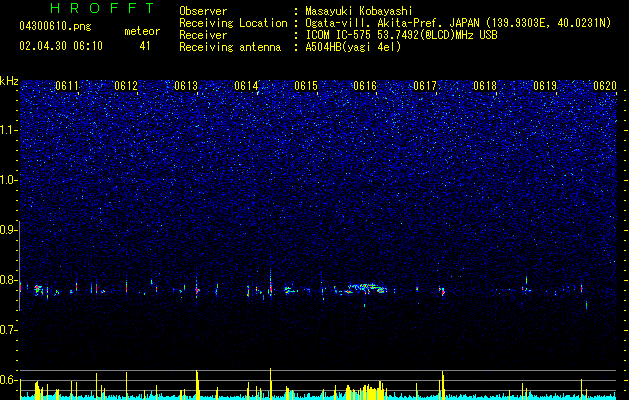The width and height of the screenshot is (629, 400).
Task: Click the 0612 time marker
Action: (x=126, y=86)
